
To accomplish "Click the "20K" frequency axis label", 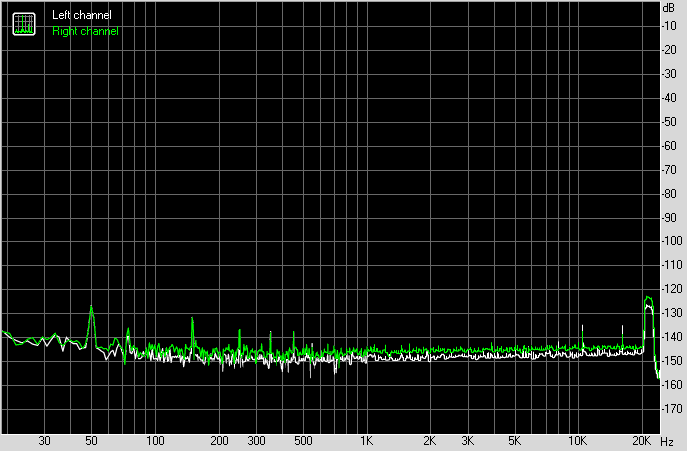I will (641, 441).
